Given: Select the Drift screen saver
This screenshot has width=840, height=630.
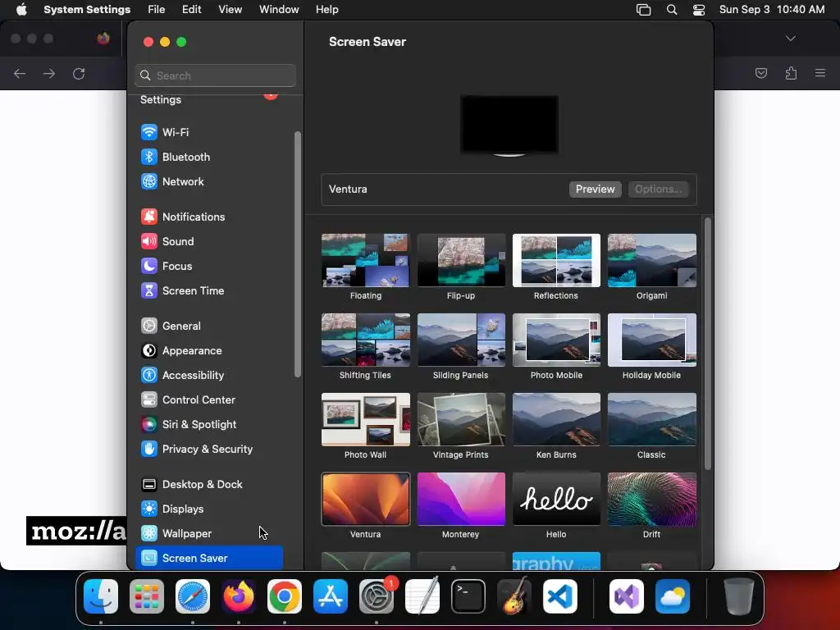Looking at the screenshot, I should tap(652, 500).
